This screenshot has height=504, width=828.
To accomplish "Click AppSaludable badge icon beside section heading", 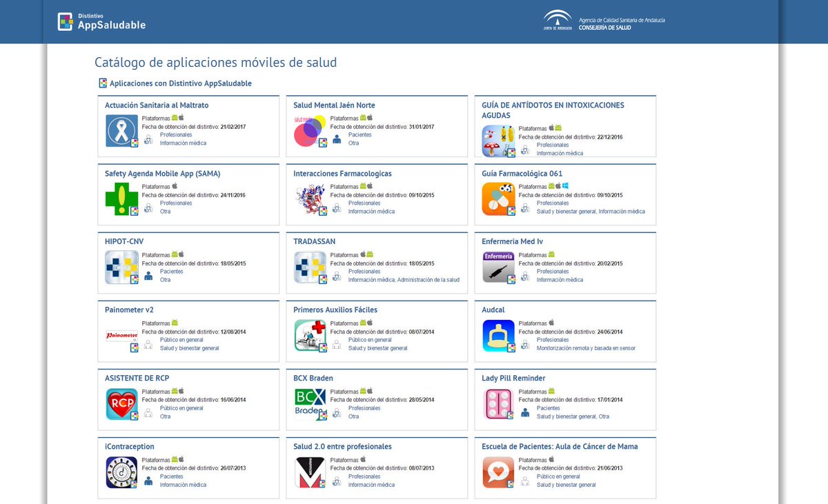I will [103, 83].
